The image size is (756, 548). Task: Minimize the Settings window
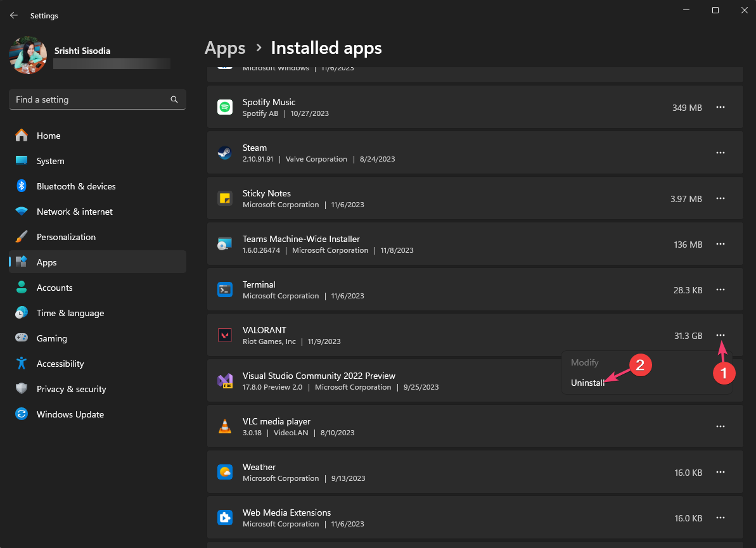click(x=686, y=10)
